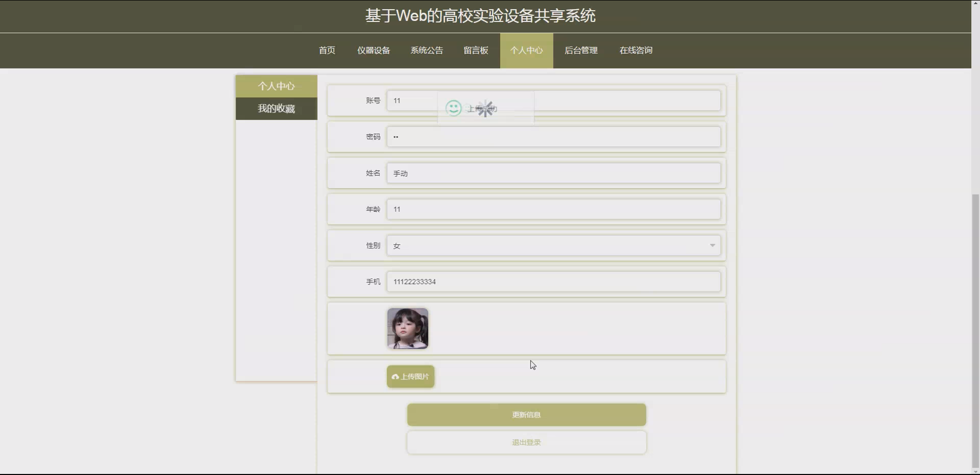The height and width of the screenshot is (475, 980).
Task: Open the 仪器设备 navigation menu
Action: tap(373, 50)
